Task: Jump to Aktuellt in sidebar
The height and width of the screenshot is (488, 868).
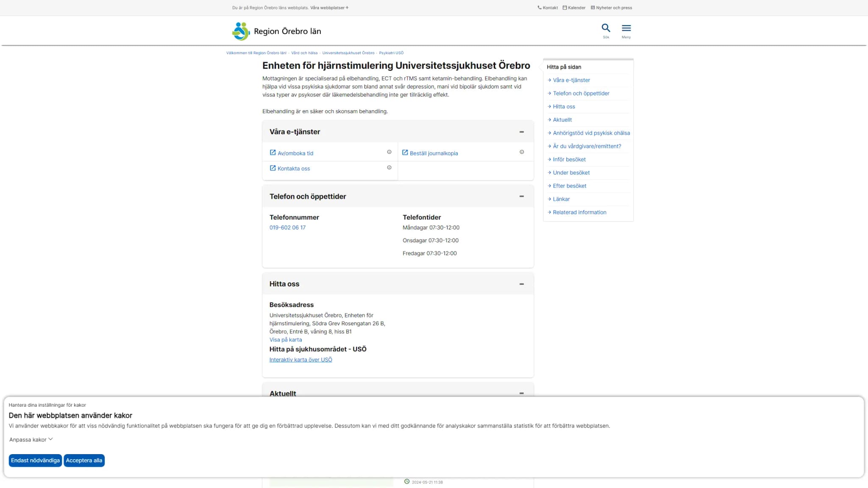Action: (562, 120)
